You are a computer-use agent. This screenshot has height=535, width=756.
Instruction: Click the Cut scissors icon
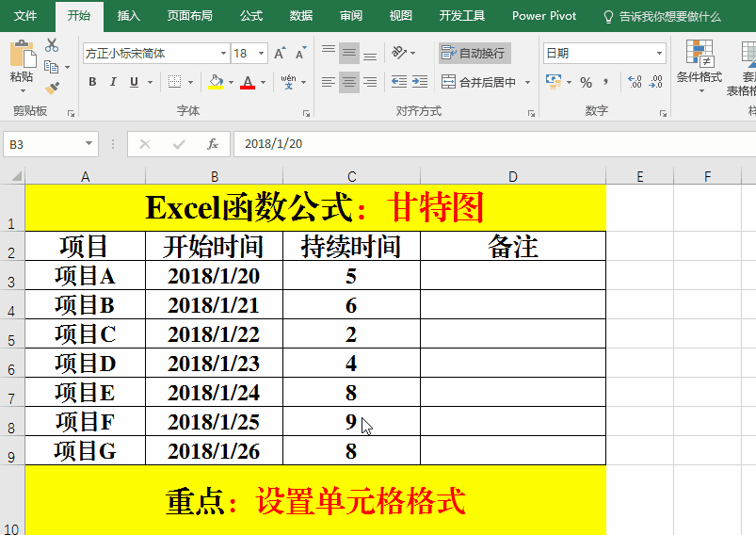tap(52, 45)
